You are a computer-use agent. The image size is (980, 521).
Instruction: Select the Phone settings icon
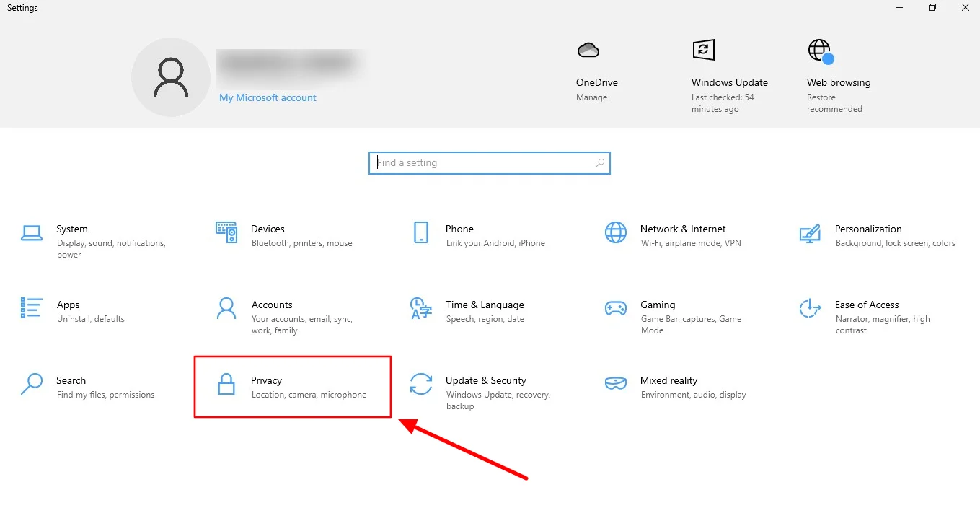click(x=421, y=232)
